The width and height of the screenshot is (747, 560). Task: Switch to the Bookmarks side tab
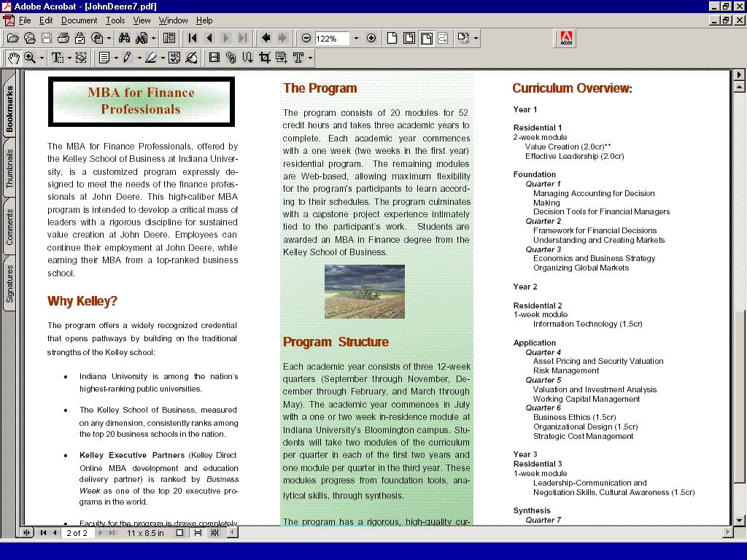(9, 109)
